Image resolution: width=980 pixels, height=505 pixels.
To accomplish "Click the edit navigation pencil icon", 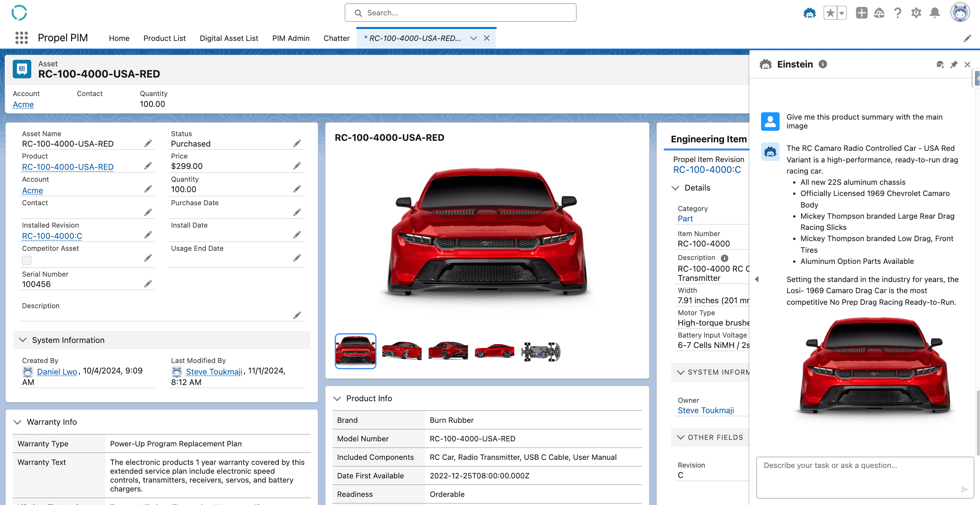I will point(967,38).
